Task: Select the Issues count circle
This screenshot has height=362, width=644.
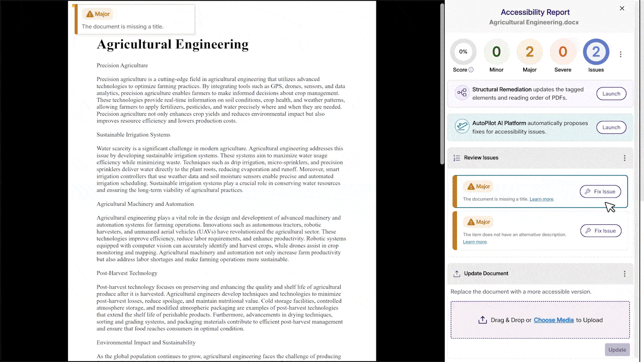Action: (x=596, y=52)
